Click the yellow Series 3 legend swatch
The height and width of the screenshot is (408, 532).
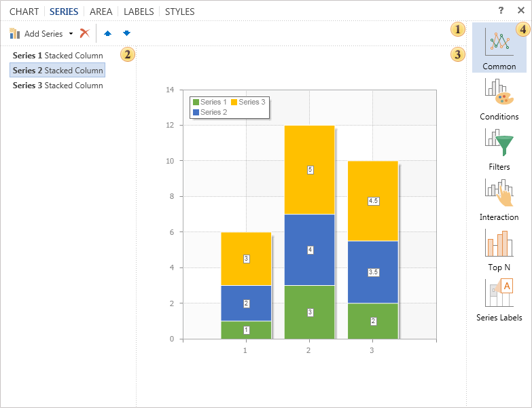coord(234,102)
